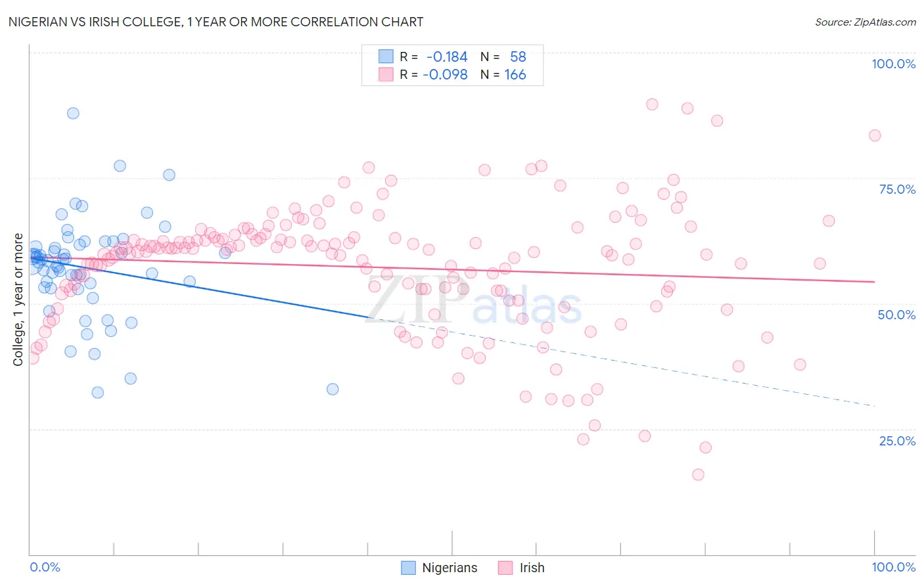
Task: Click the ZIPatlas watermark in the chart
Action: click(x=473, y=301)
